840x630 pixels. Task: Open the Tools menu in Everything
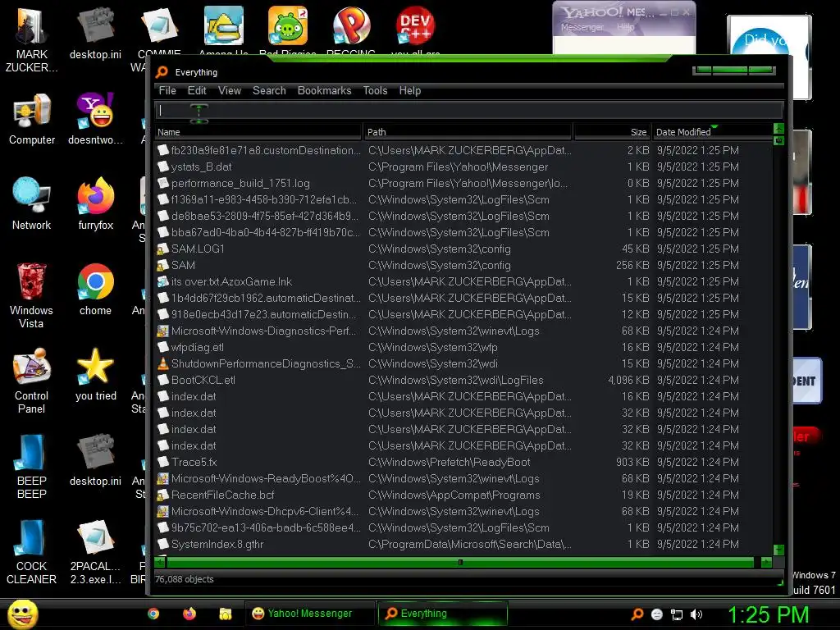375,90
